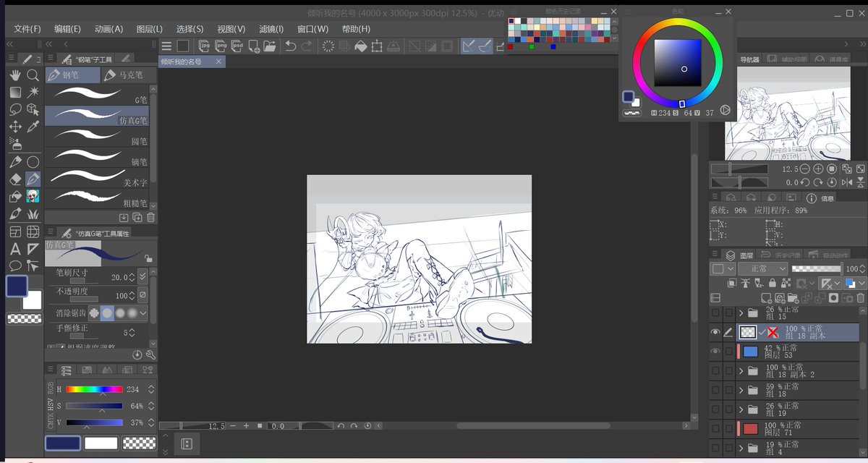
Task: Click the New layer folder icon
Action: pyautogui.click(x=793, y=298)
